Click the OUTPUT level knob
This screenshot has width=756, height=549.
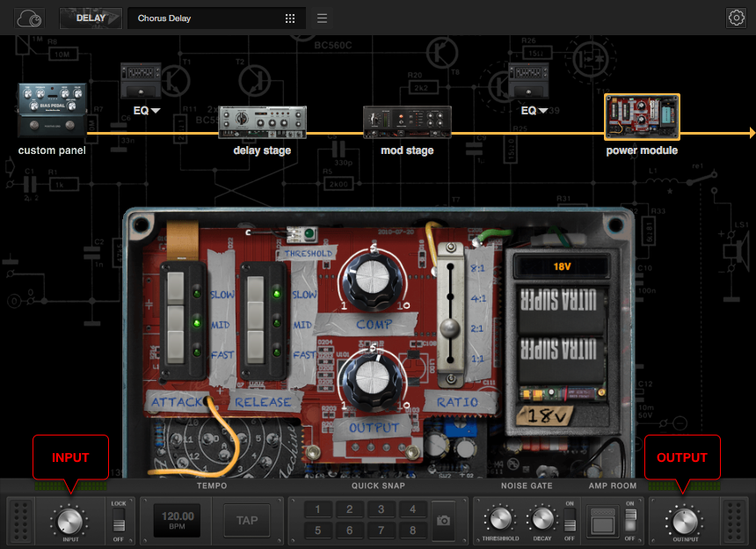(685, 522)
